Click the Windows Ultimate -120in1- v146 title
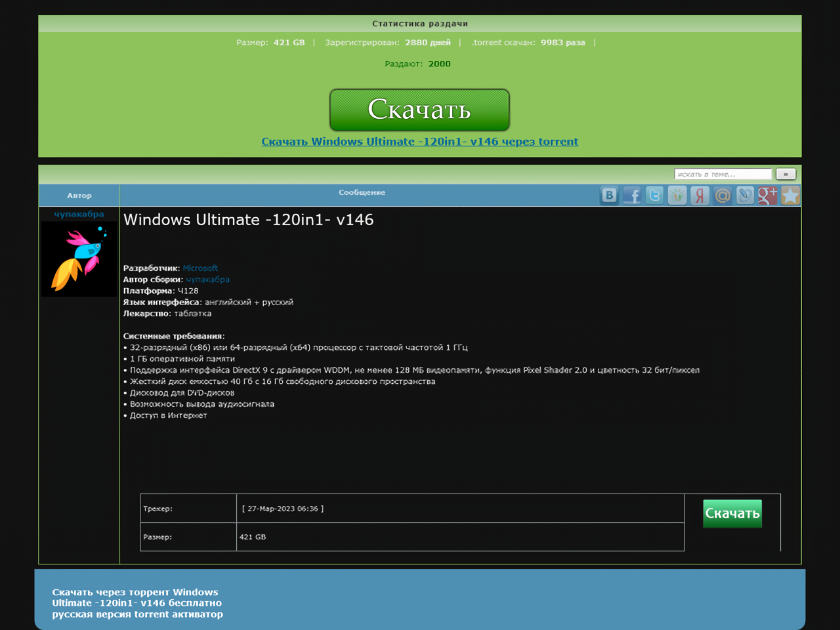 click(x=249, y=220)
